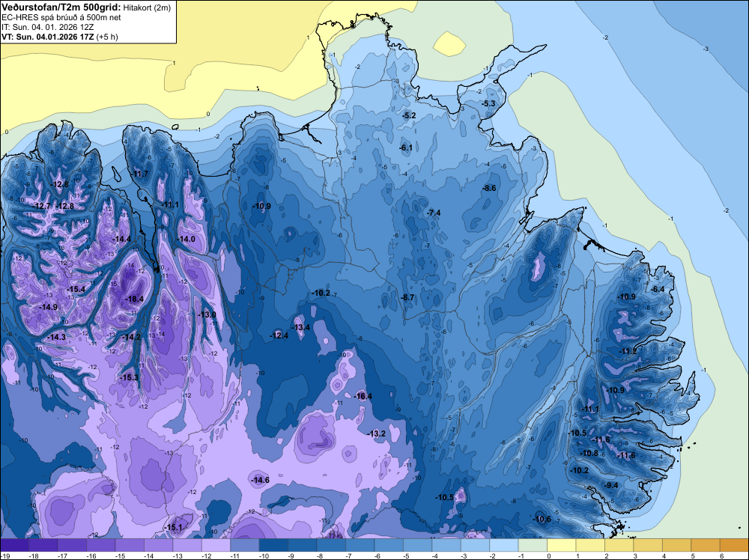Select the orange legend swatch right of the 6 label
Viewport: 749px width, 560px height.
(x=734, y=545)
